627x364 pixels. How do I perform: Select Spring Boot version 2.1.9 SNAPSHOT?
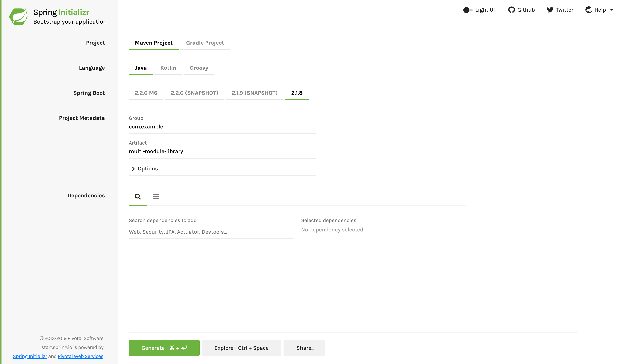(254, 93)
